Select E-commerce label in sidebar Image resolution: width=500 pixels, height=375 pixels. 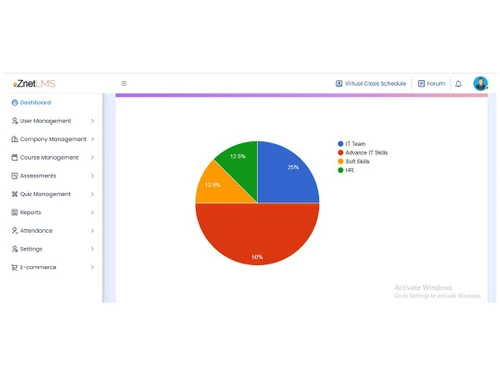pyautogui.click(x=38, y=267)
